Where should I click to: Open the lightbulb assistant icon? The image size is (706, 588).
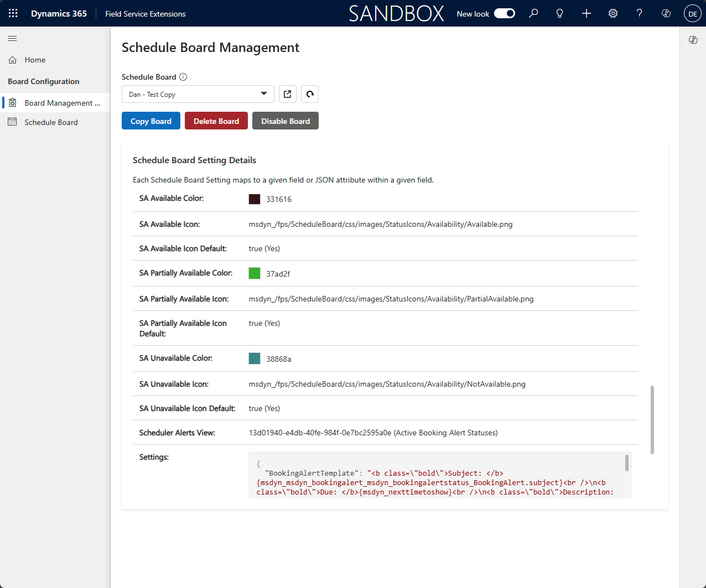coord(560,13)
